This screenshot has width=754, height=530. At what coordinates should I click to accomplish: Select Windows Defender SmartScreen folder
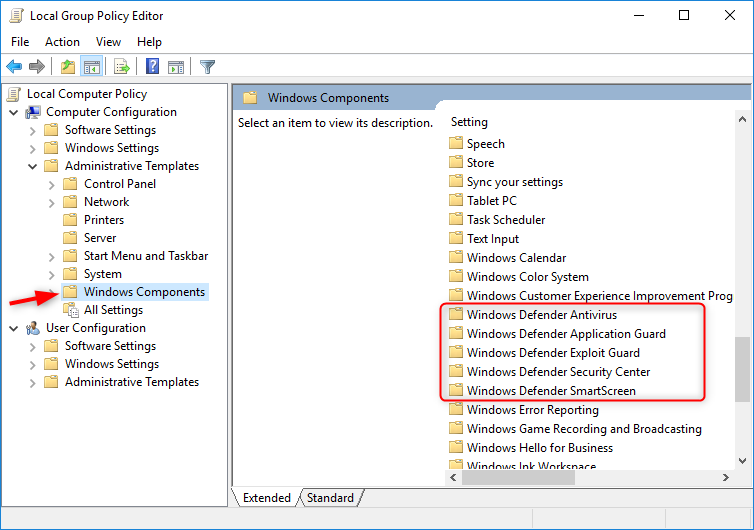tap(550, 391)
